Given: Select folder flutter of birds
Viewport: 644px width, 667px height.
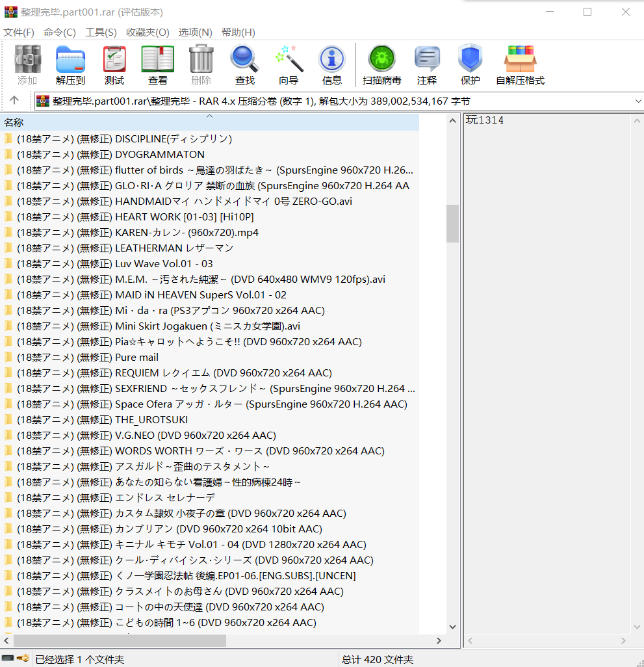Looking at the screenshot, I should coord(209,170).
